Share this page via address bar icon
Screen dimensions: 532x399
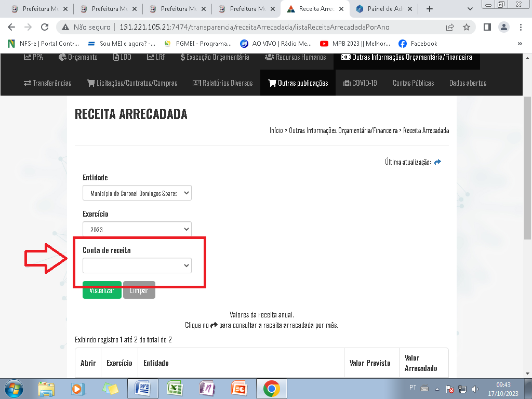pyautogui.click(x=450, y=27)
